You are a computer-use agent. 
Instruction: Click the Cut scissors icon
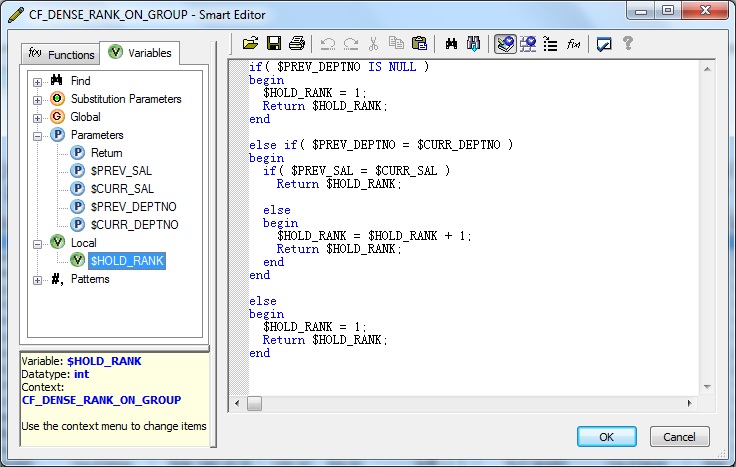point(374,44)
